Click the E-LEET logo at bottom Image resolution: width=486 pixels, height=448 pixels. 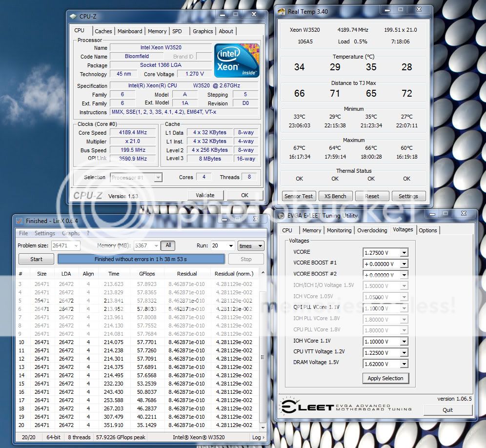tap(346, 407)
